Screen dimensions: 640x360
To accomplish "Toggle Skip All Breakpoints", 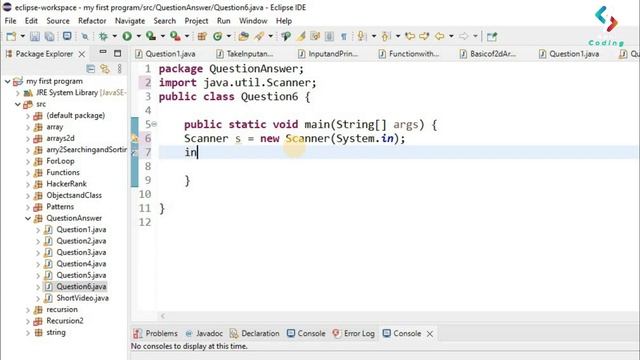I will click(84, 36).
